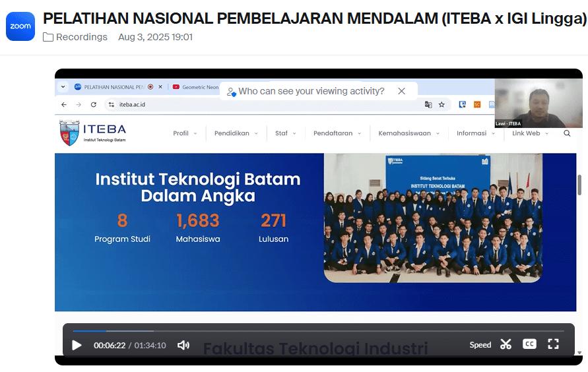Click the shared webpage scrollbar thumb
Screen dimensions: 588x372
tap(579, 185)
